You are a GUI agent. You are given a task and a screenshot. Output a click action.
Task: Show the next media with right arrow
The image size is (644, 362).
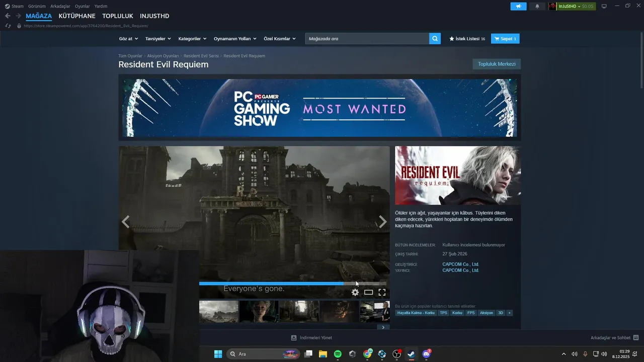point(383,222)
